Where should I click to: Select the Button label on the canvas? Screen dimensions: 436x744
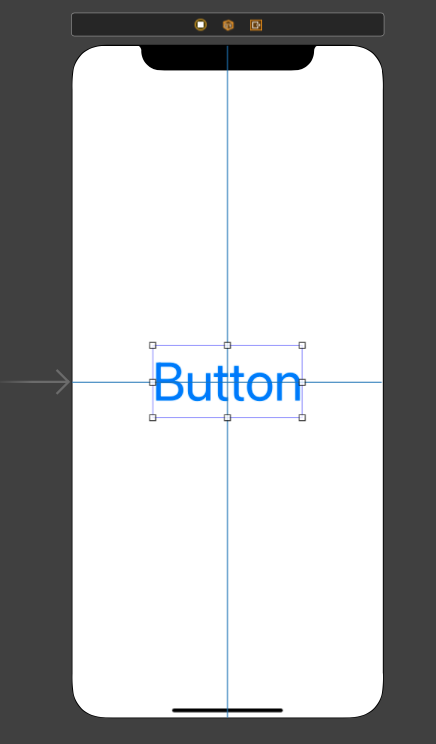click(228, 382)
